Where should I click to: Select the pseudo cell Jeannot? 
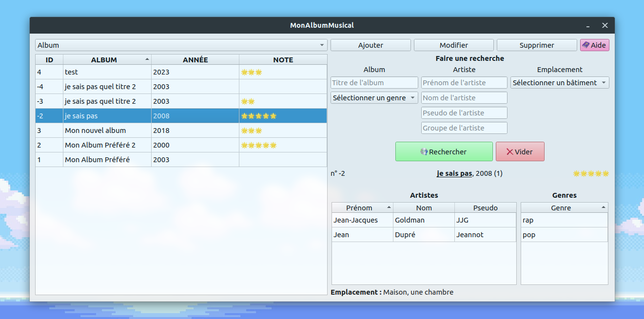coord(485,235)
